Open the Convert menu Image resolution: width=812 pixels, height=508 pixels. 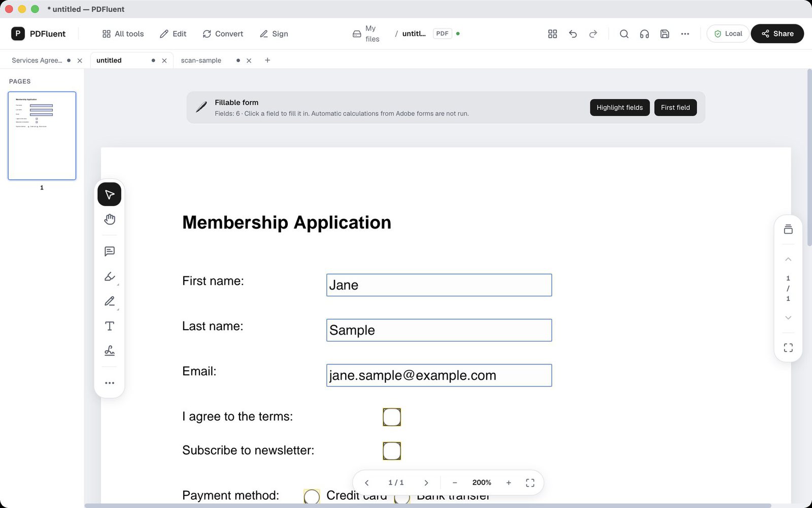223,34
